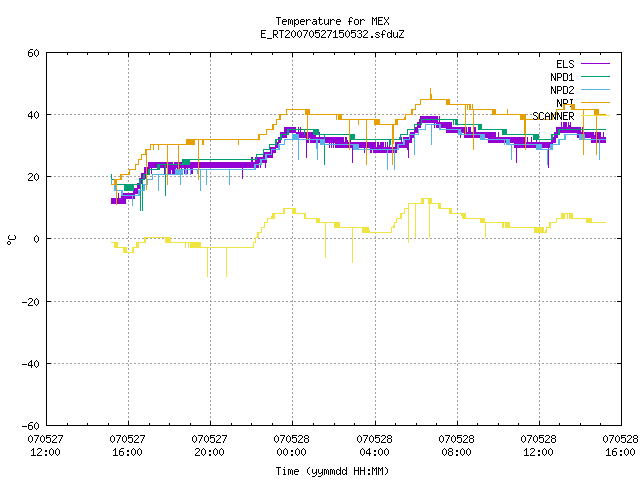Click the NPI legend label
The height and width of the screenshot is (480, 640).
pos(565,103)
